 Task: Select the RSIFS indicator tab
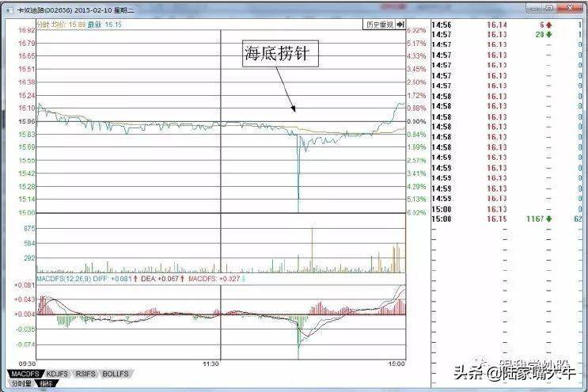pos(86,374)
